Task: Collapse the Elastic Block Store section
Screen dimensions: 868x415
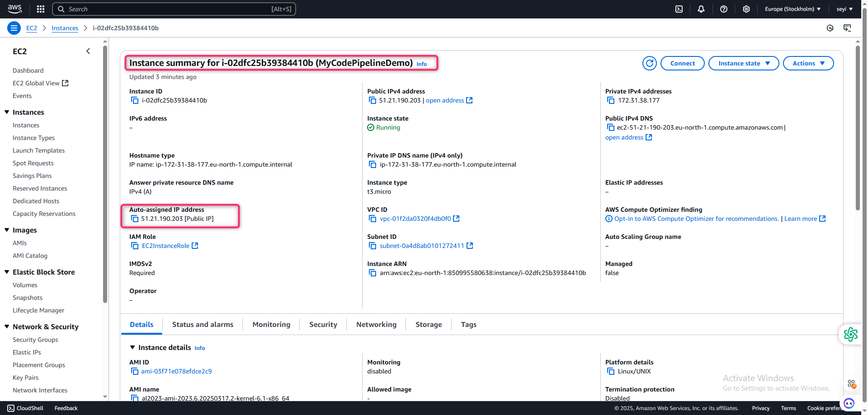Action: click(7, 272)
